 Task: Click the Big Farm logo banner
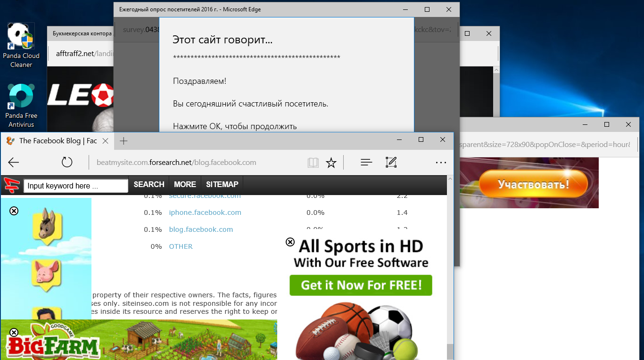pos(53,342)
